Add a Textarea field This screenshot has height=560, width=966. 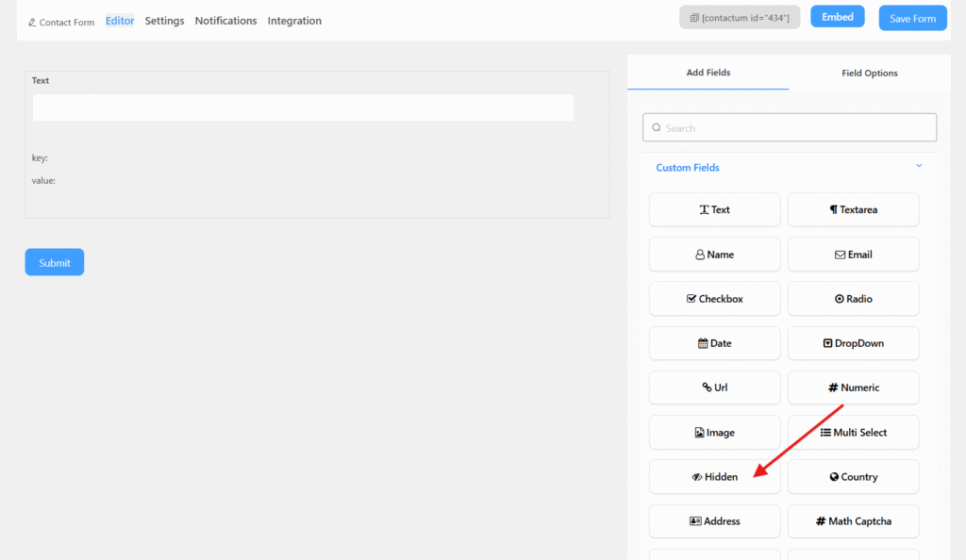point(853,209)
